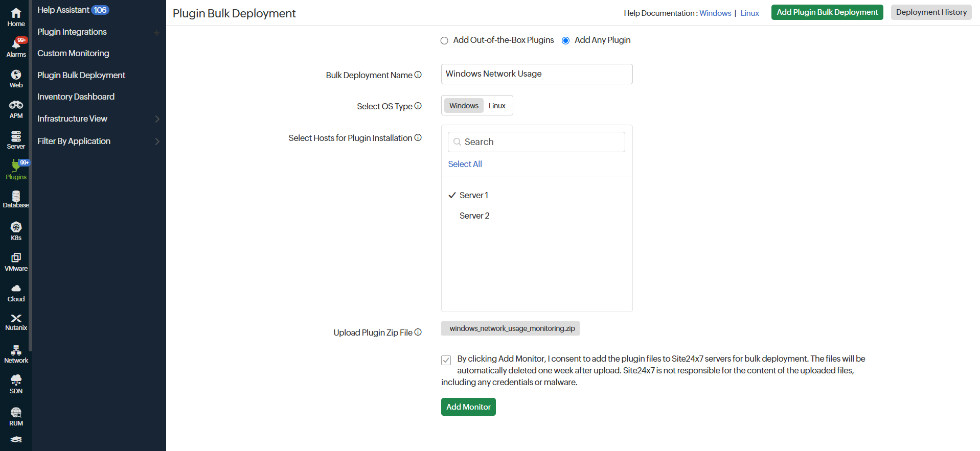Expand Filter By Application submenu
This screenshot has height=451, width=980.
click(x=157, y=141)
